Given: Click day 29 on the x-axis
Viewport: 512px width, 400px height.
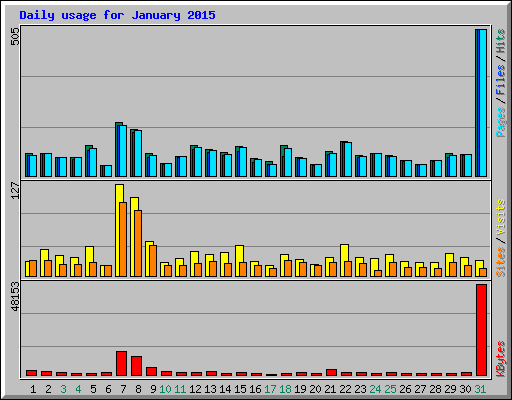Looking at the screenshot, I should click(450, 389).
